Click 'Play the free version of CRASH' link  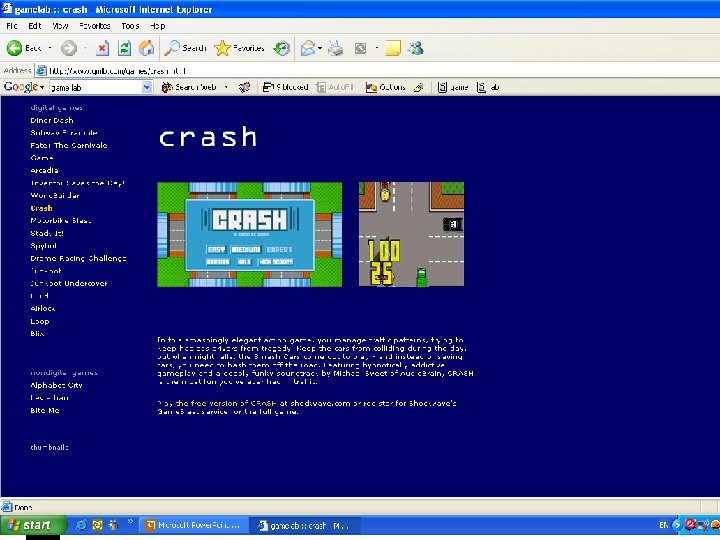click(x=217, y=403)
